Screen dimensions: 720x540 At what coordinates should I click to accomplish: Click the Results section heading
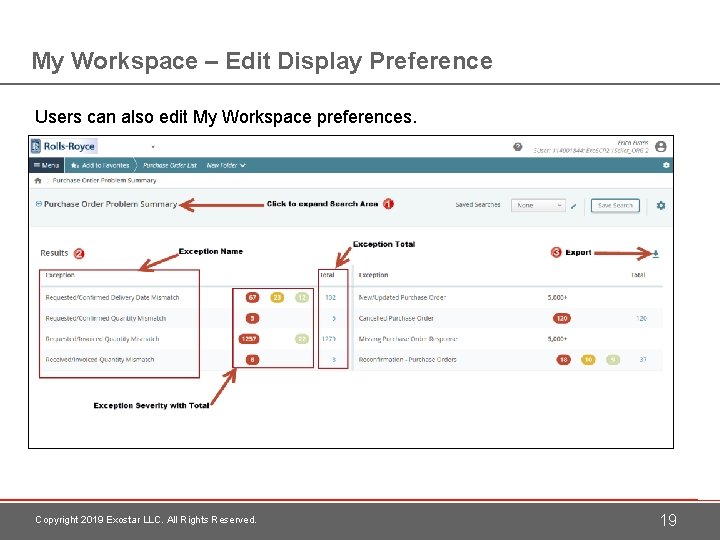pyautogui.click(x=54, y=253)
